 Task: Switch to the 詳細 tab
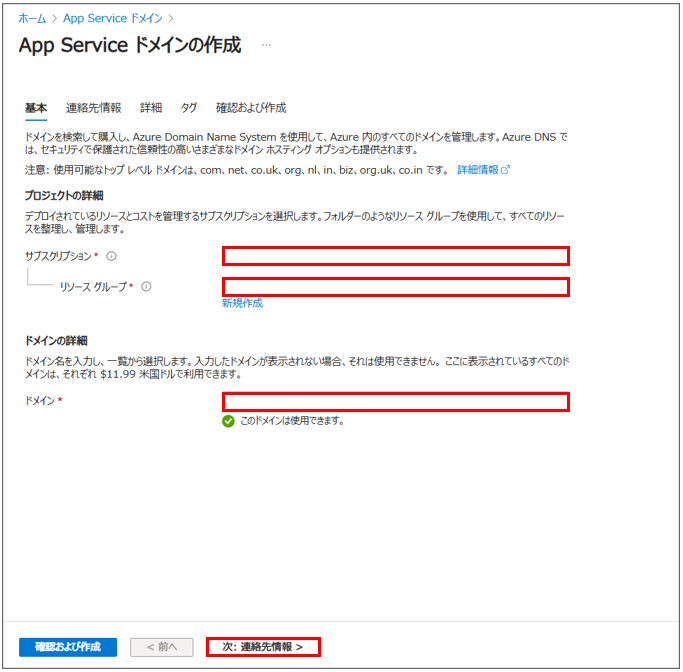pyautogui.click(x=151, y=108)
